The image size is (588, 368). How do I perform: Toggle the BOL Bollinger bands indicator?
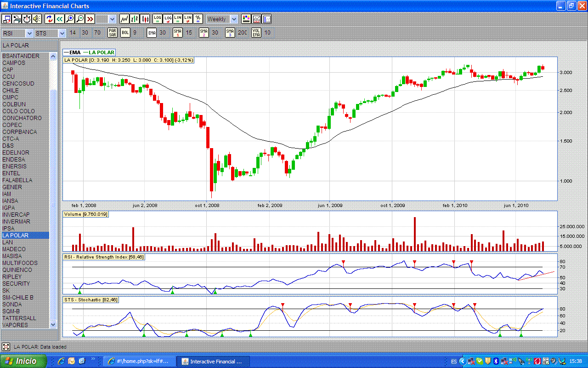(x=125, y=33)
